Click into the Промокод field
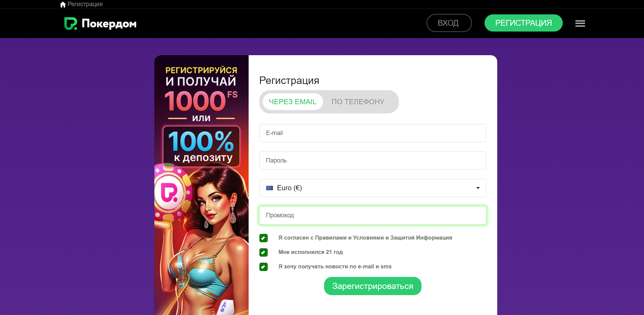This screenshot has width=644, height=315. click(372, 215)
